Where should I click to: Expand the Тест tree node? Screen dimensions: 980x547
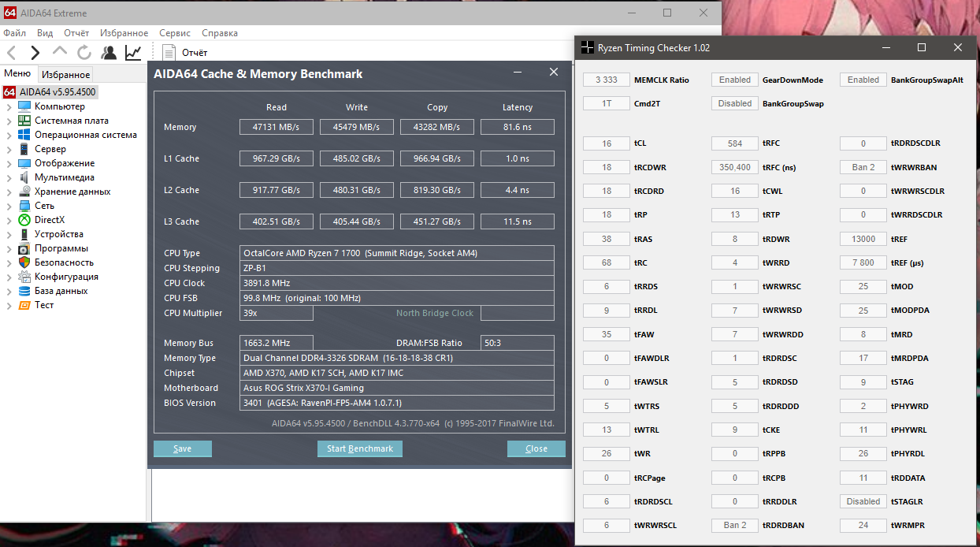[x=9, y=305]
